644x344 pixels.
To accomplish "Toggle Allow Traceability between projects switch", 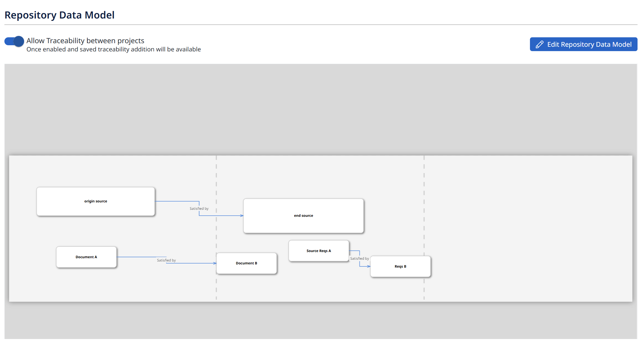I will click(x=14, y=41).
